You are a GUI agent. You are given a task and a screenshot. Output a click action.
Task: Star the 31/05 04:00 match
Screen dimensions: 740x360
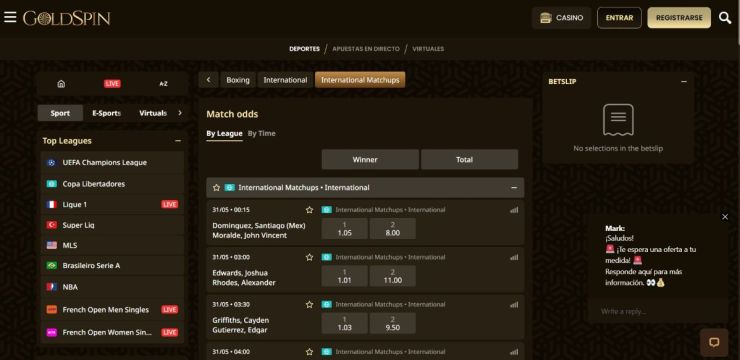(x=310, y=352)
